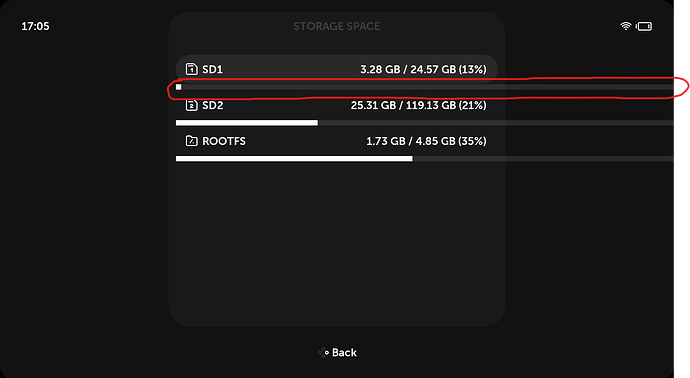Image resolution: width=690 pixels, height=378 pixels.
Task: Click the small white SD1 bar indicator
Action: (179, 87)
